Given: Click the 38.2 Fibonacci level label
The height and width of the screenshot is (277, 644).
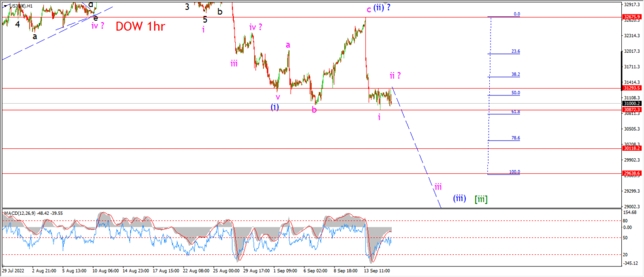Looking at the screenshot, I should click(x=516, y=74).
